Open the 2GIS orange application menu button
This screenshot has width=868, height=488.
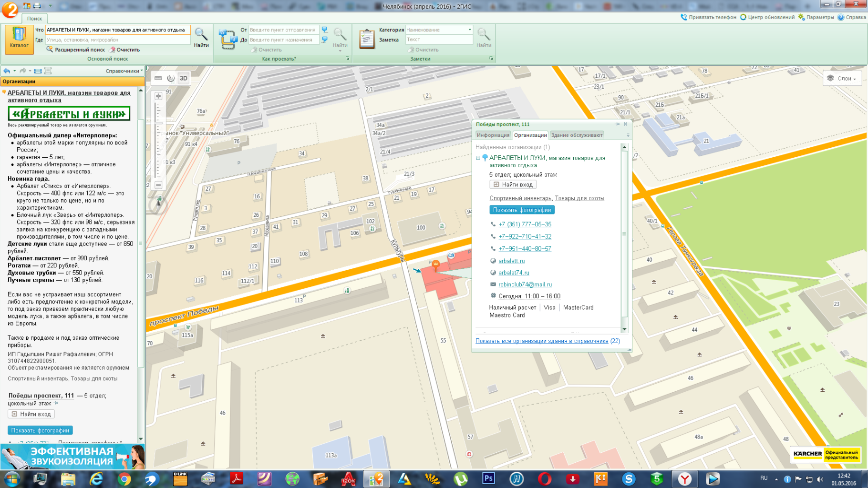pos(10,10)
